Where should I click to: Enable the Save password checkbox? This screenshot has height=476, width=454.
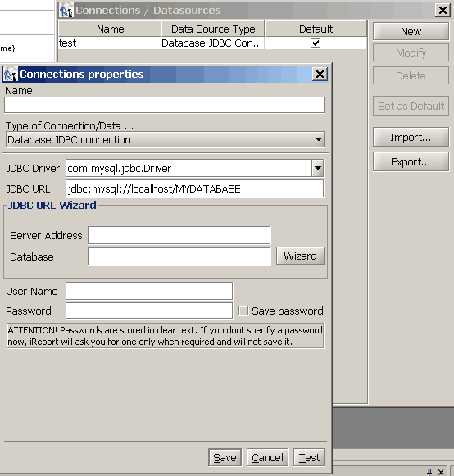point(243,311)
